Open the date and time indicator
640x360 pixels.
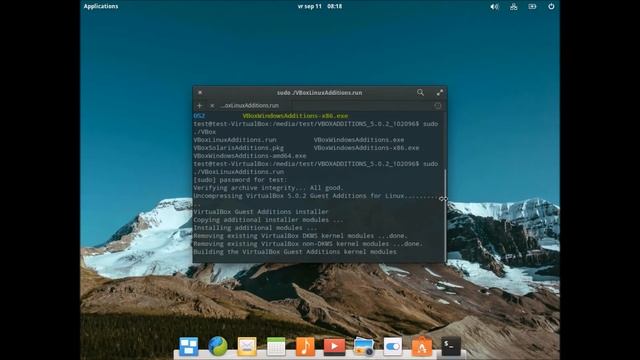tap(320, 6)
